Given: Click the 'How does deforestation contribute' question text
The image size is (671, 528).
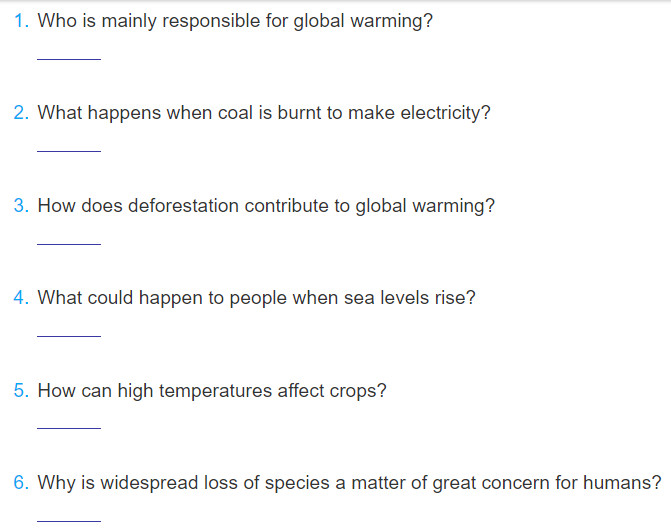Looking at the screenshot, I should [x=266, y=206].
